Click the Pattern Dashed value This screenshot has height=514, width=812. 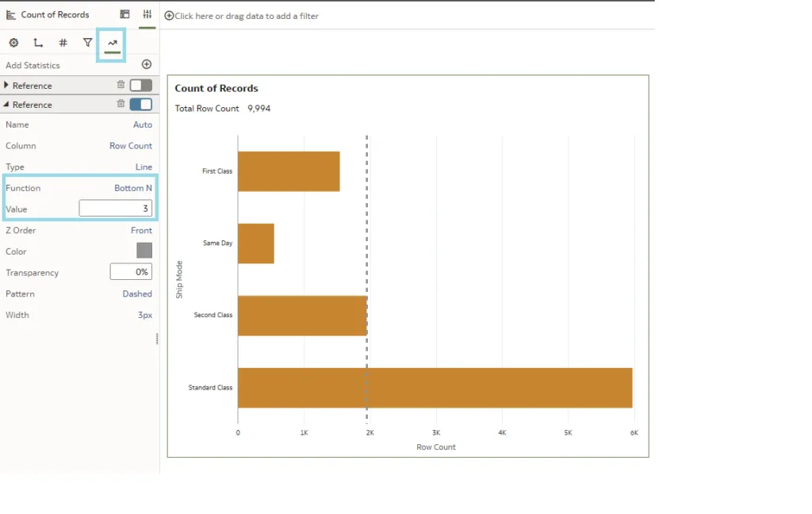[x=136, y=293]
